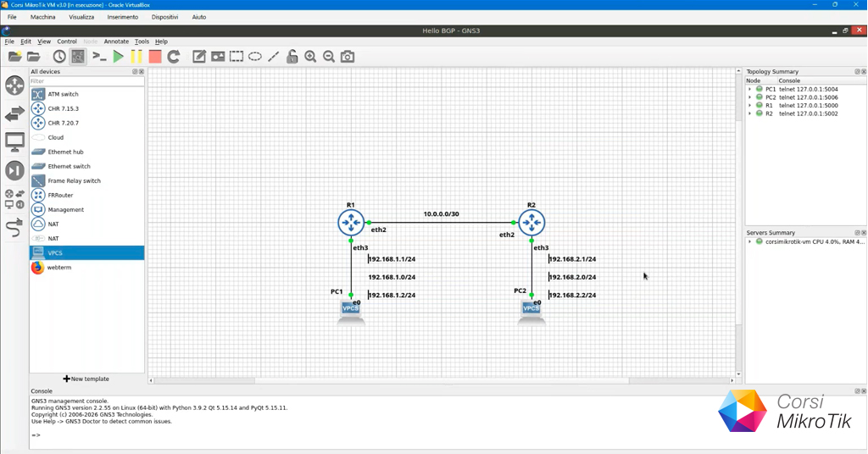The height and width of the screenshot is (454, 868).
Task: Click the New template button
Action: (86, 379)
